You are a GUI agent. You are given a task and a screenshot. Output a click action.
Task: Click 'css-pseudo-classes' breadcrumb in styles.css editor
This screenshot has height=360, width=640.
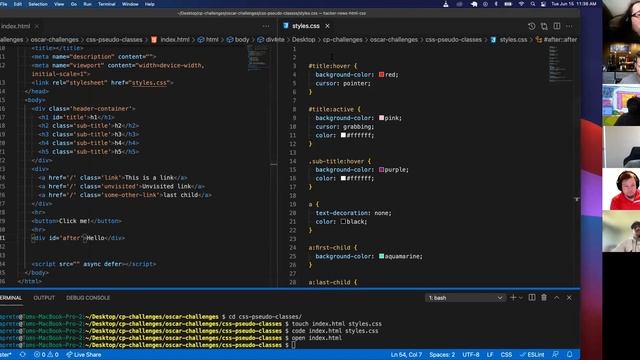453,40
